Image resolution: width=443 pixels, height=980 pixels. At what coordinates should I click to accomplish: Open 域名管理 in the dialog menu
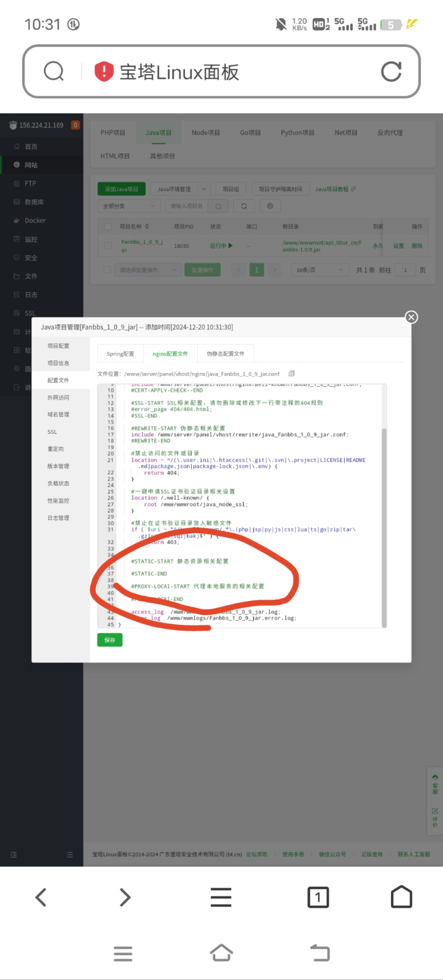[58, 414]
